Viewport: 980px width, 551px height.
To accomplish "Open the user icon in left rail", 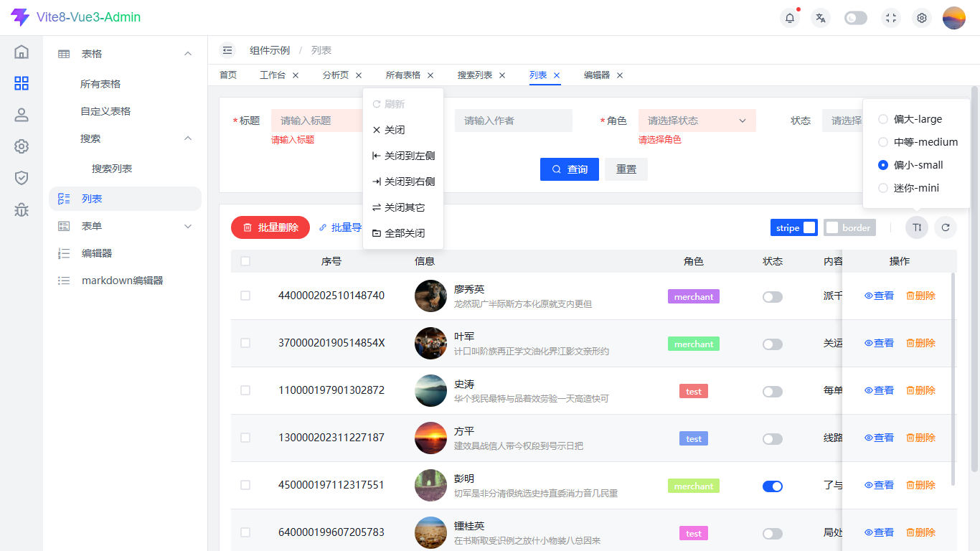I will (22, 115).
